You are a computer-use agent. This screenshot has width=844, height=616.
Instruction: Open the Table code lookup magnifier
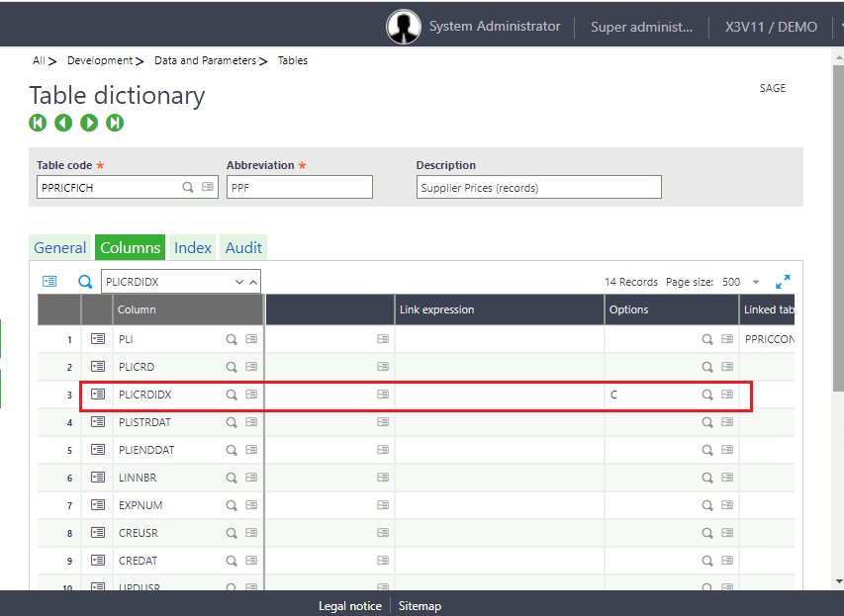188,186
